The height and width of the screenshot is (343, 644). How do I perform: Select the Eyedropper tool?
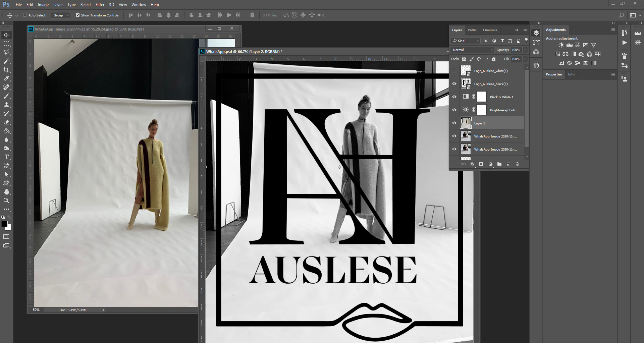(x=6, y=78)
